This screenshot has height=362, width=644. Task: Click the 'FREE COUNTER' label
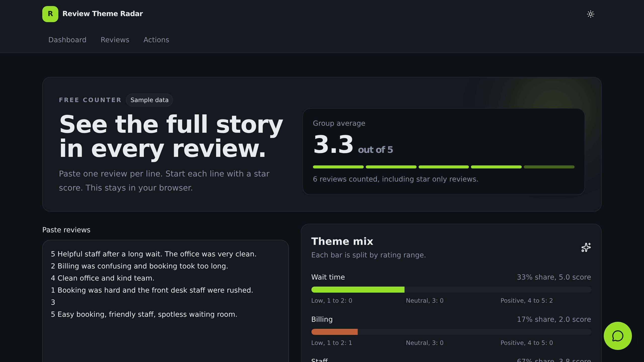pos(90,100)
